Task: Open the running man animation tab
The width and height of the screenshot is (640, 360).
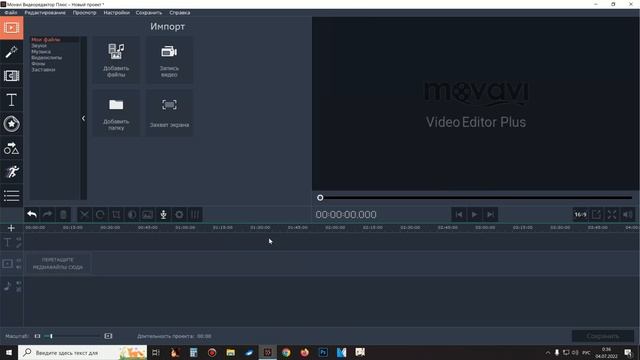Action: point(11,172)
